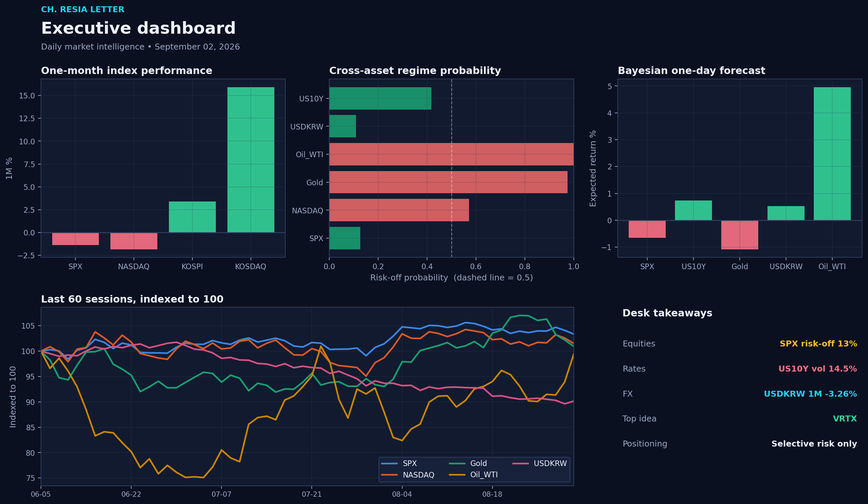Click the KOSDAQ x-axis label
The height and width of the screenshot is (504, 868).
[x=251, y=267]
